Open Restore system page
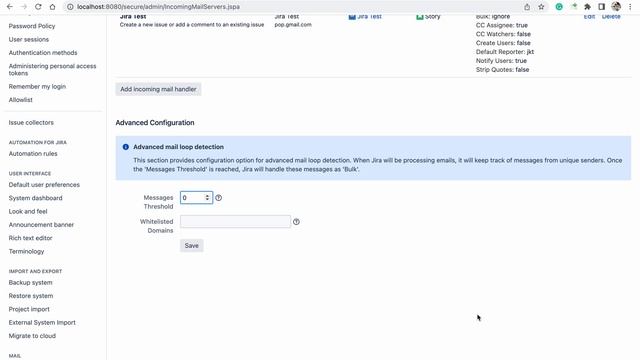The height and width of the screenshot is (360, 640). pyautogui.click(x=31, y=296)
